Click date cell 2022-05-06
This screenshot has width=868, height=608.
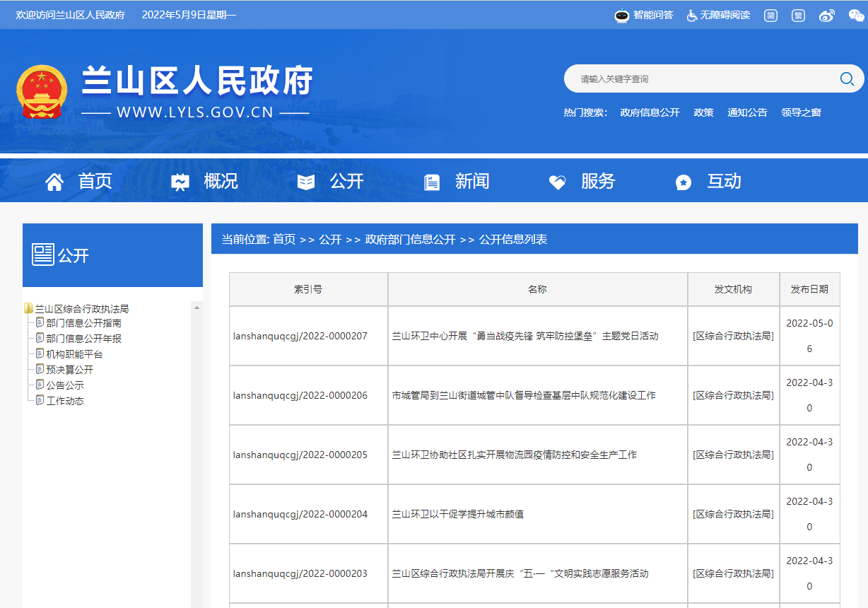click(809, 336)
